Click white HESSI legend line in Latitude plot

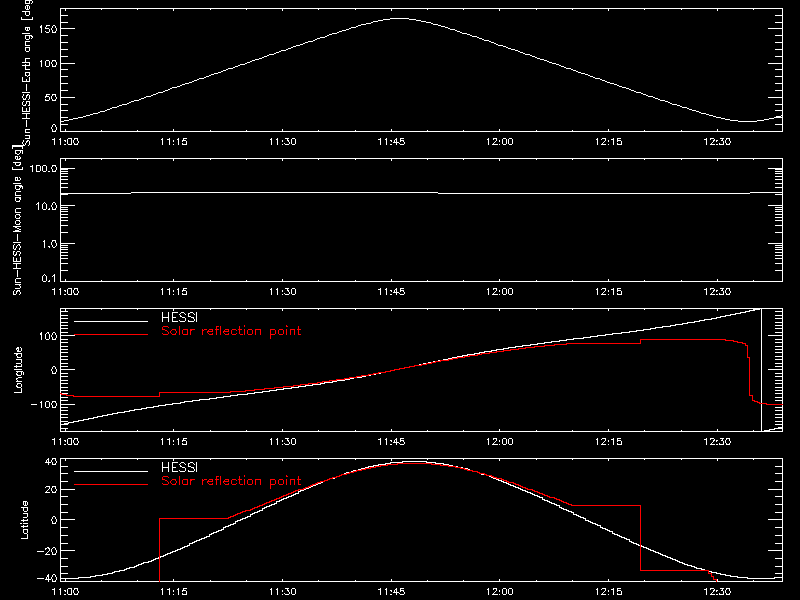pyautogui.click(x=111, y=471)
